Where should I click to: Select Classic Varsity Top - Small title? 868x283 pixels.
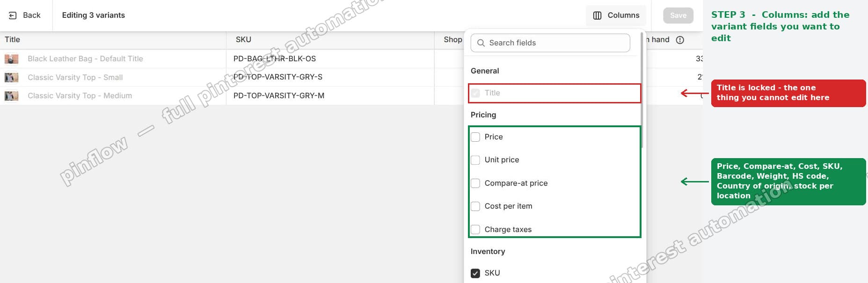(x=75, y=78)
